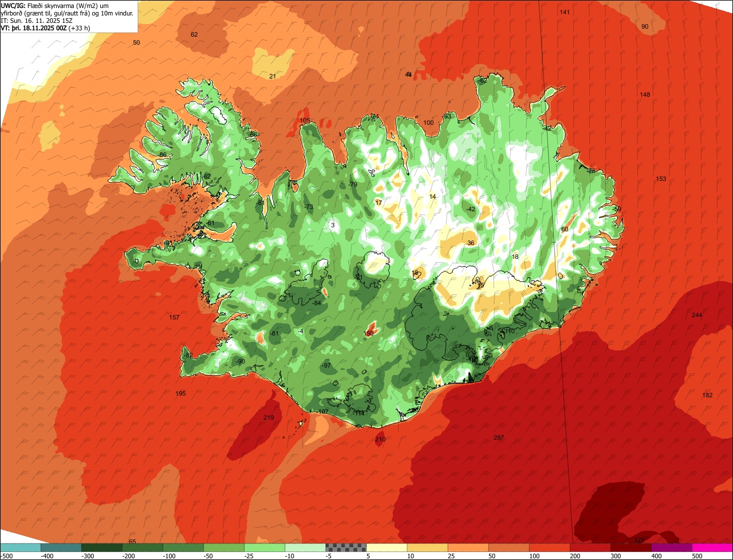Click the map title 'UWC/IG: Flæði skynvarma'
Screen dimensions: 733x560
coord(38,5)
